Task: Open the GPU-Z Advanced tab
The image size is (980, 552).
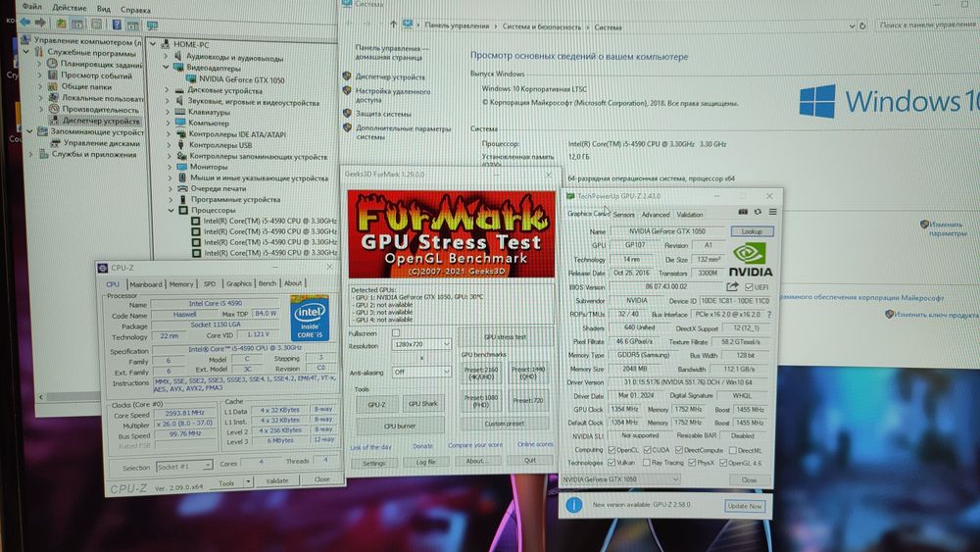Action: 656,215
